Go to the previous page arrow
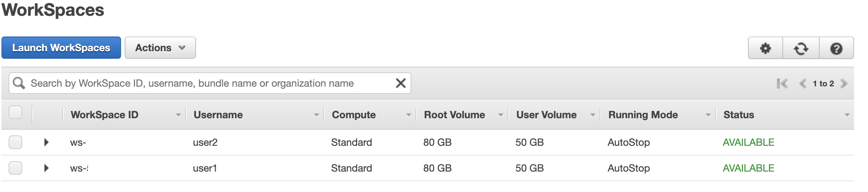Screen dimensions: 868x192 click(803, 83)
